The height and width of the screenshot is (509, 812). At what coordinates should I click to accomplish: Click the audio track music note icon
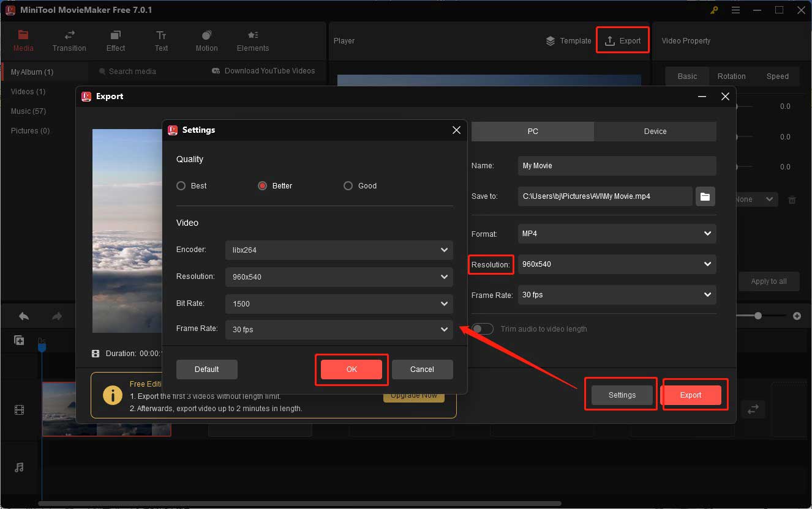[19, 467]
